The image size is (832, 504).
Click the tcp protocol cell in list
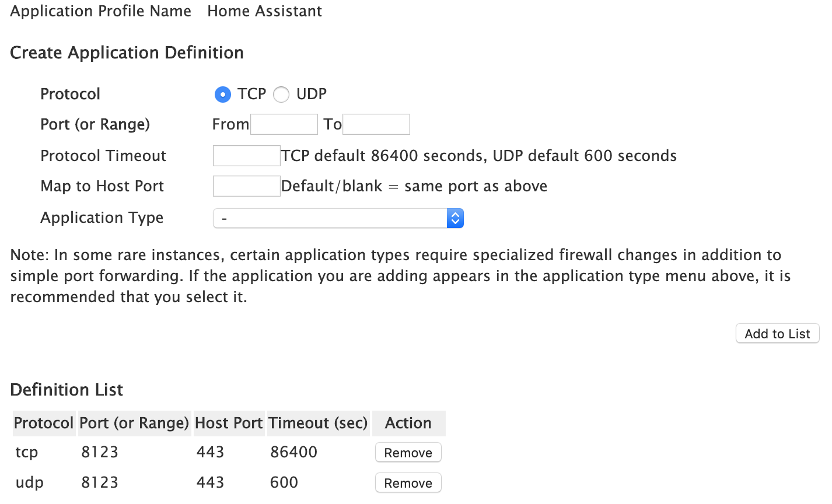click(x=27, y=452)
